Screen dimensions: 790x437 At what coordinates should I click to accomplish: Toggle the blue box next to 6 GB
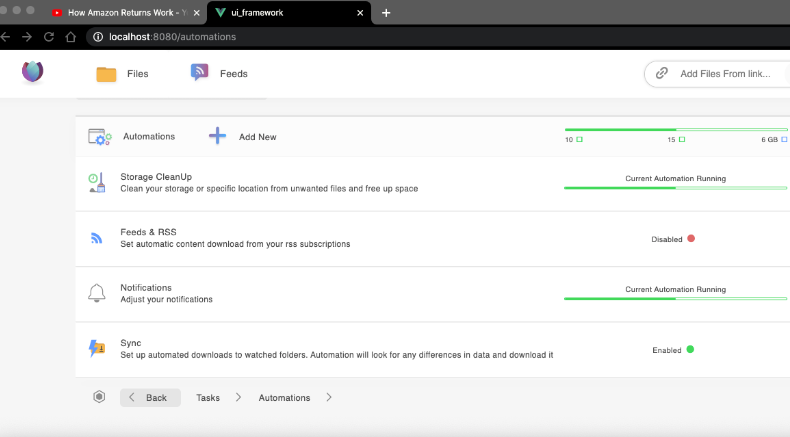[784, 139]
